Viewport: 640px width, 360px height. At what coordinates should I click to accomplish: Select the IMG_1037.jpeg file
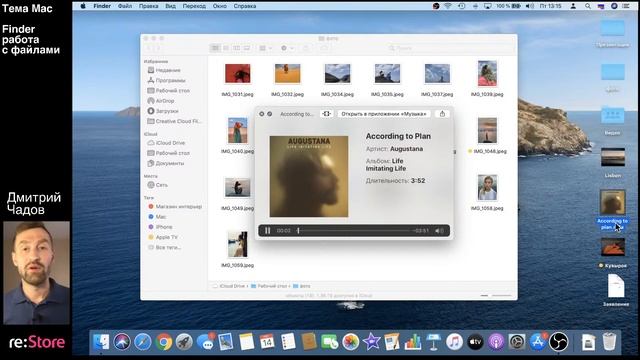point(437,80)
